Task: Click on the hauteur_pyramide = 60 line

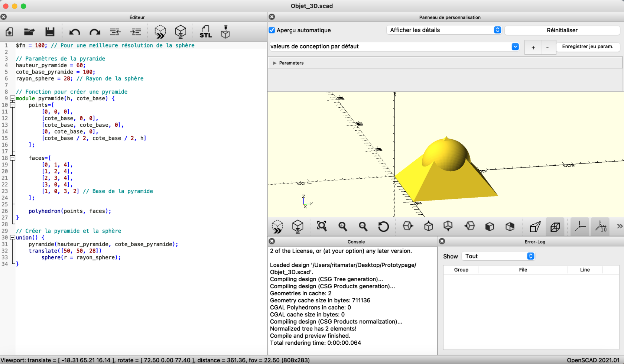Action: tap(51, 65)
